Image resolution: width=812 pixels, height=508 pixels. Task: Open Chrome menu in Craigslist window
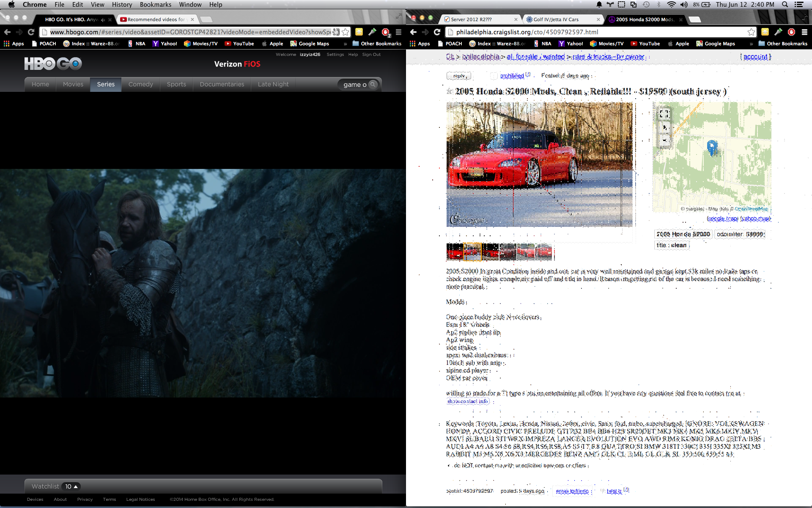click(x=804, y=32)
